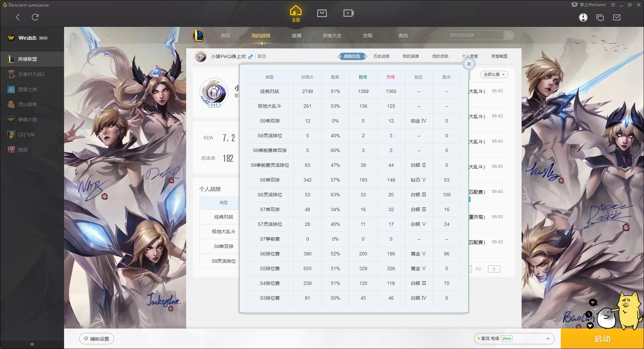
Task: Click the 中 input method badge icon
Action: click(593, 303)
